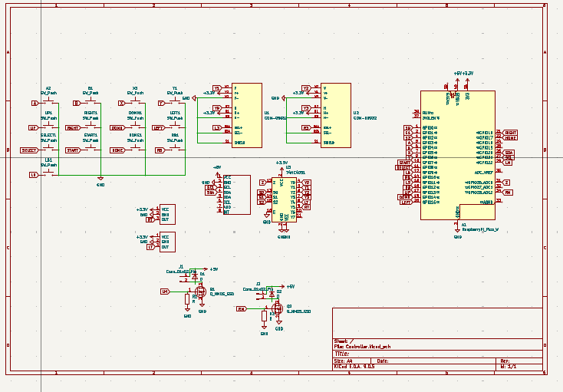This screenshot has height=392, width=563.
Task: Click the RIGHT label at Pico pin 21
Action: (509, 133)
